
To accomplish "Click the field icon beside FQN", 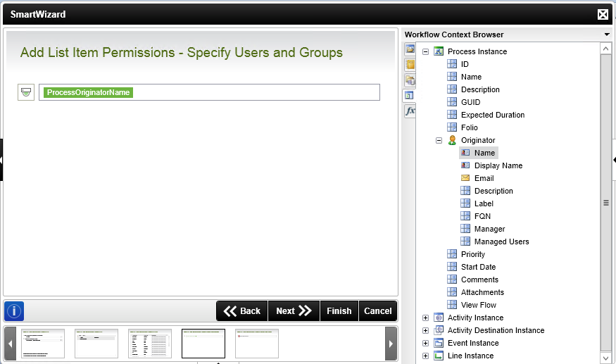I will point(465,216).
